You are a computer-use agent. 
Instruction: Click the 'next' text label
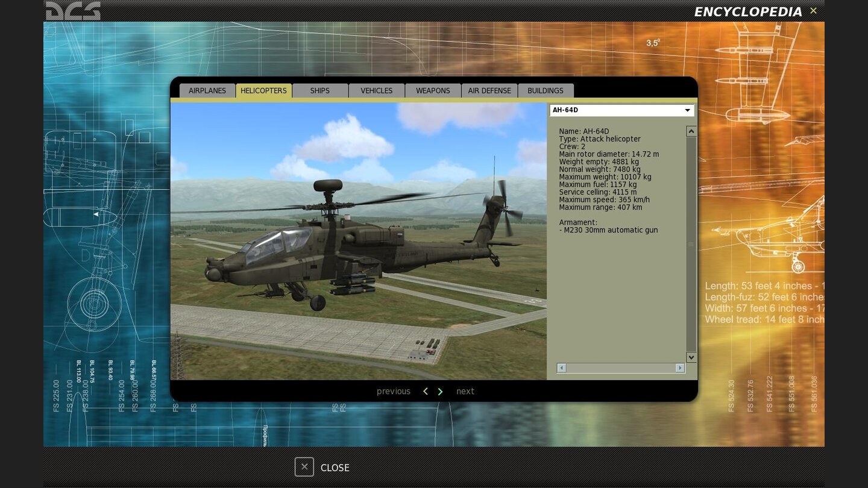[x=465, y=392]
